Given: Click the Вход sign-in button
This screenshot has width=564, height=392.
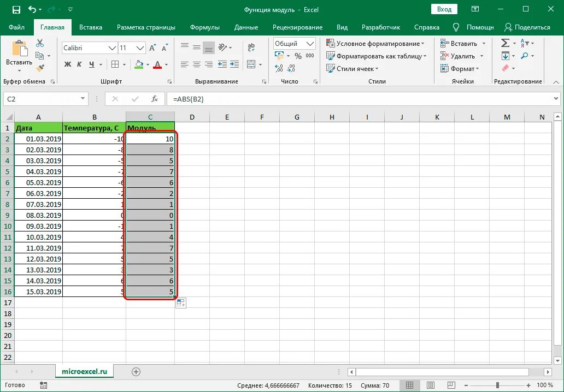Looking at the screenshot, I should pos(444,9).
